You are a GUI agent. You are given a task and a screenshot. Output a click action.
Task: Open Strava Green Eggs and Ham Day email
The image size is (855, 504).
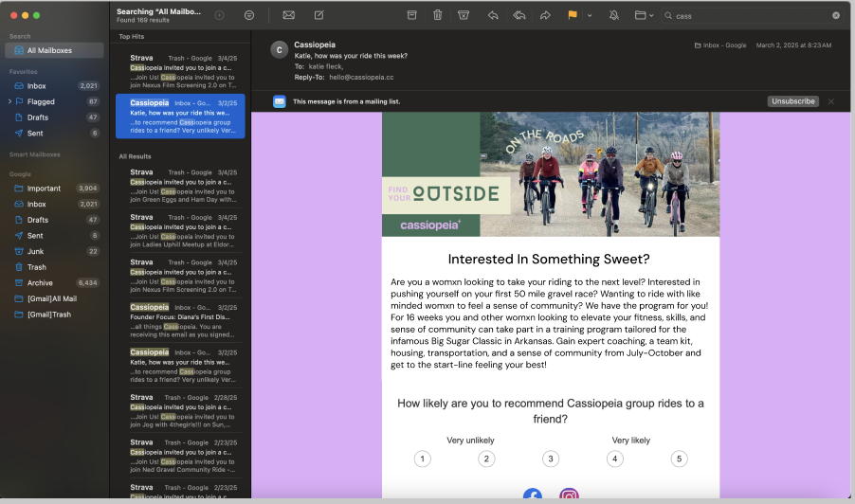tap(180, 186)
